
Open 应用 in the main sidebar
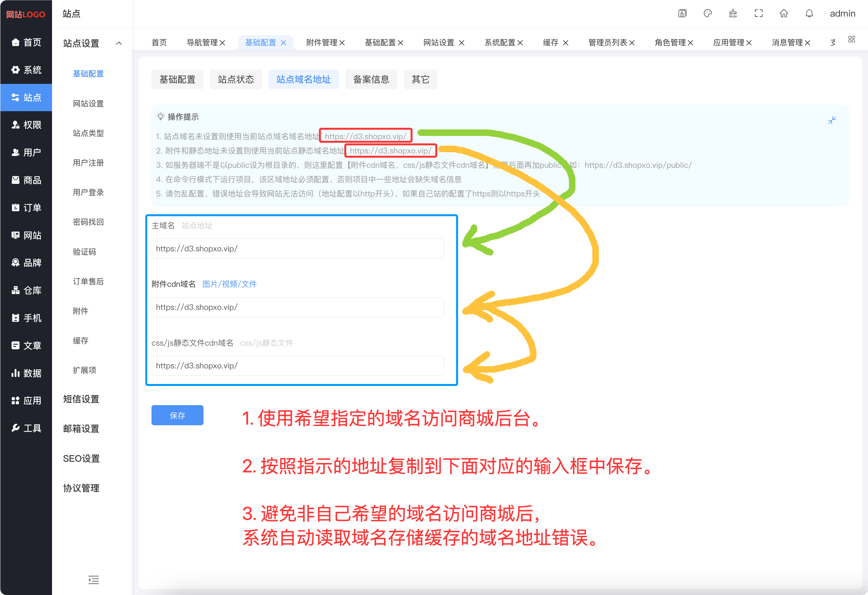(26, 400)
